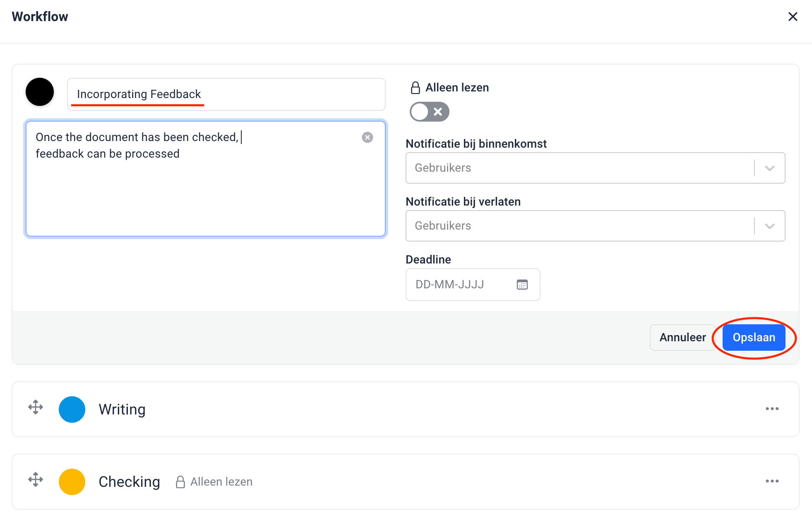Viewport: 812px width, 522px height.
Task: Close the Workflow dialog
Action: 792,17
